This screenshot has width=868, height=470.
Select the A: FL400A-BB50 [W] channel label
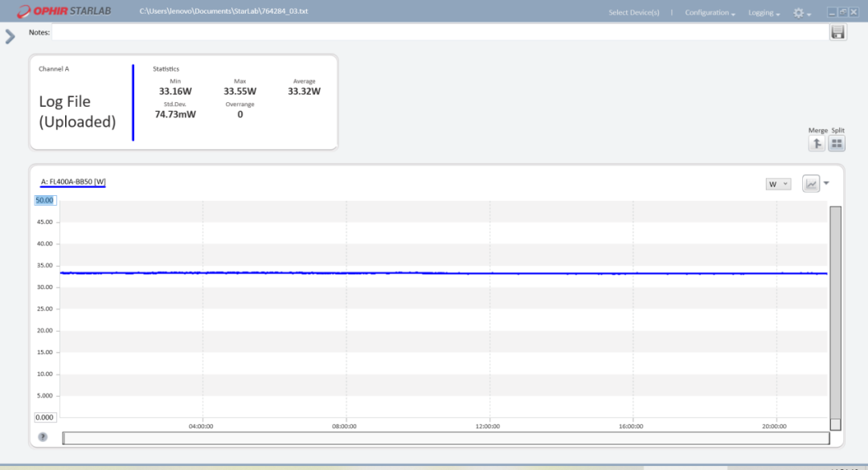(73, 182)
